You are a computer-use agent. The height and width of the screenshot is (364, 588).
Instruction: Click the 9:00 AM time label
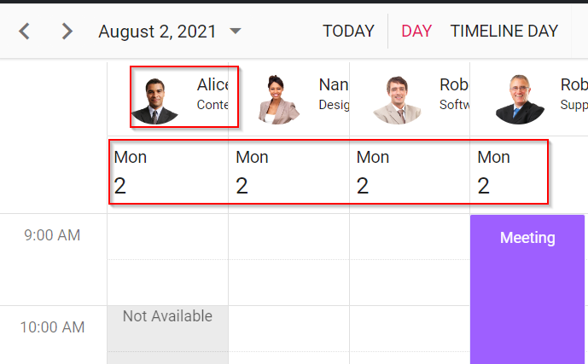[x=52, y=235]
